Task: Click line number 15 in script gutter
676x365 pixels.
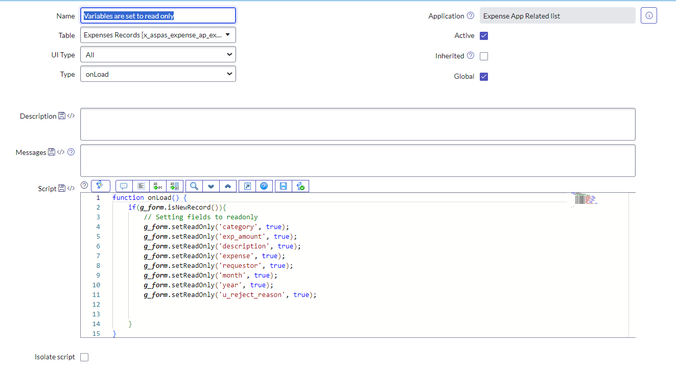Action: tap(96, 334)
